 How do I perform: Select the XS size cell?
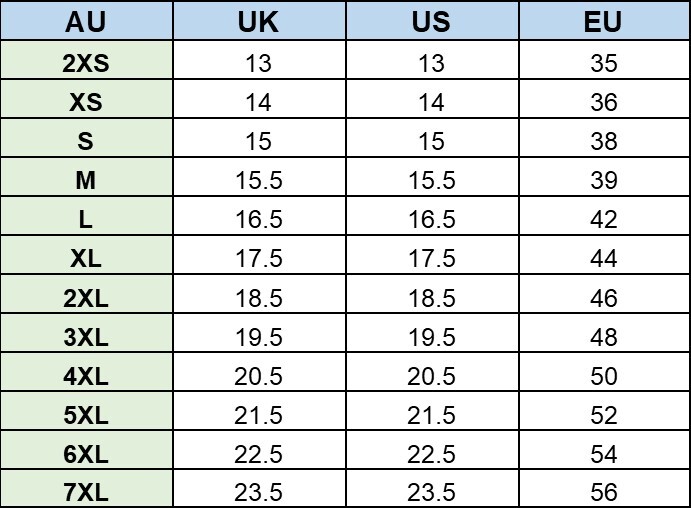coord(86,99)
